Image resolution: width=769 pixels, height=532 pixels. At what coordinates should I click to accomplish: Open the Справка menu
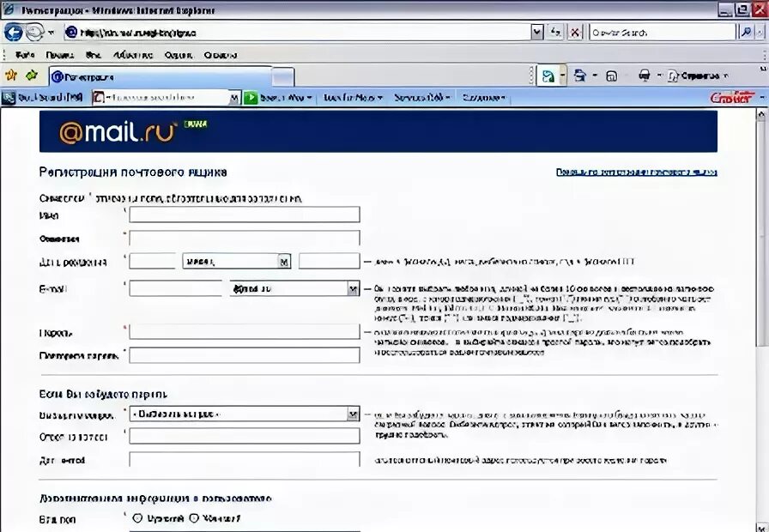click(x=221, y=55)
